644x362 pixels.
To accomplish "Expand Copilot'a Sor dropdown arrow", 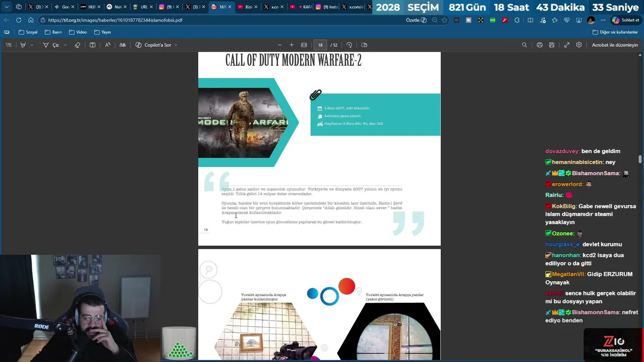I will pos(176,45).
